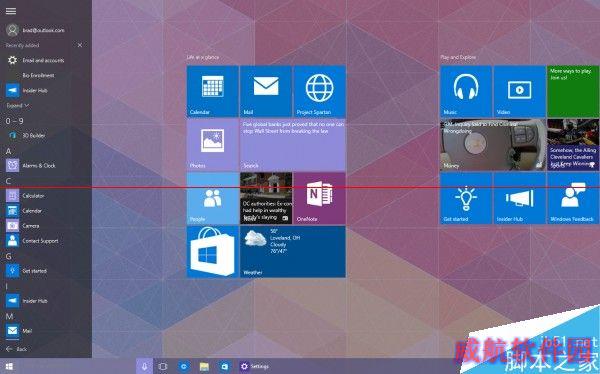
Task: Expand the recently added list
Action: point(17,105)
